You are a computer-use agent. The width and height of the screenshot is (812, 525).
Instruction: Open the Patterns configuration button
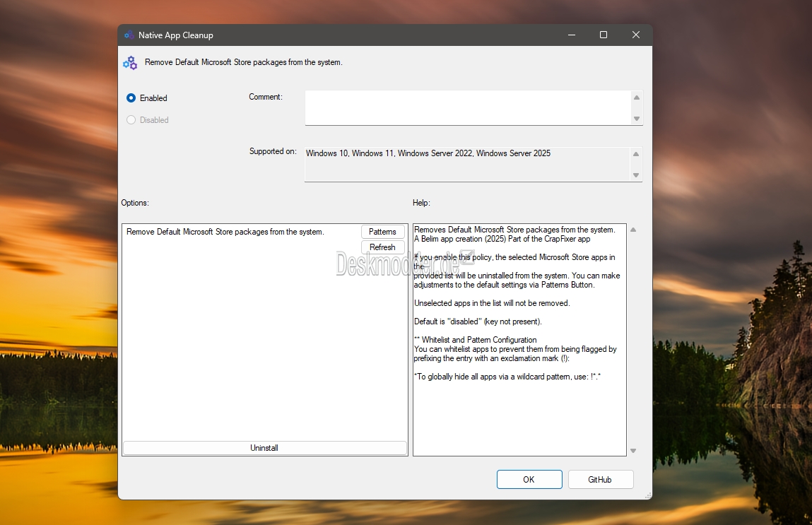pos(383,232)
